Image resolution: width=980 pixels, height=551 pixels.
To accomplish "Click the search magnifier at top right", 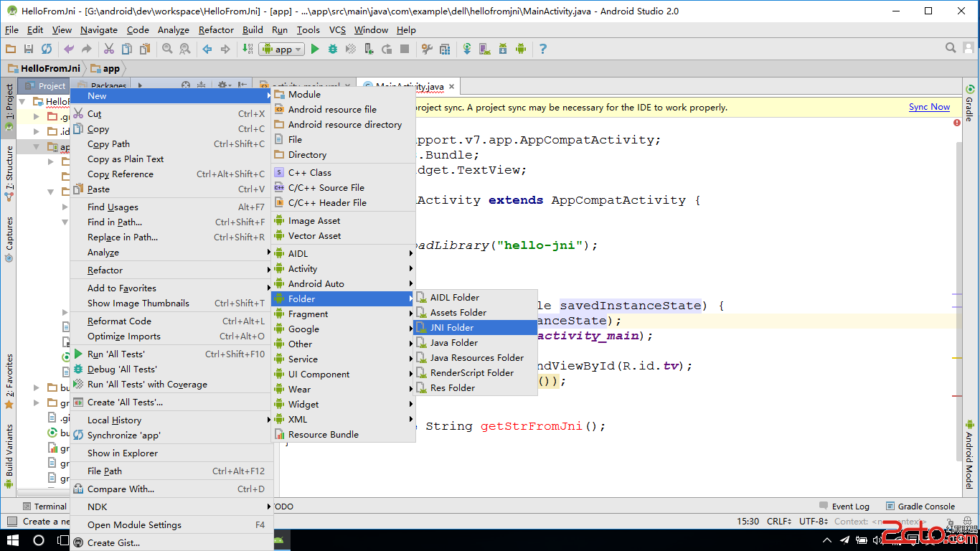I will pos(951,48).
